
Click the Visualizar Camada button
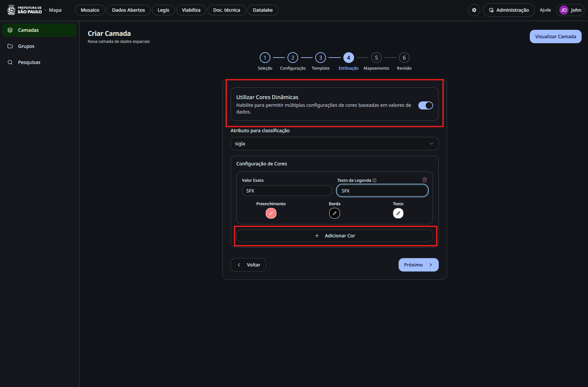click(x=556, y=36)
